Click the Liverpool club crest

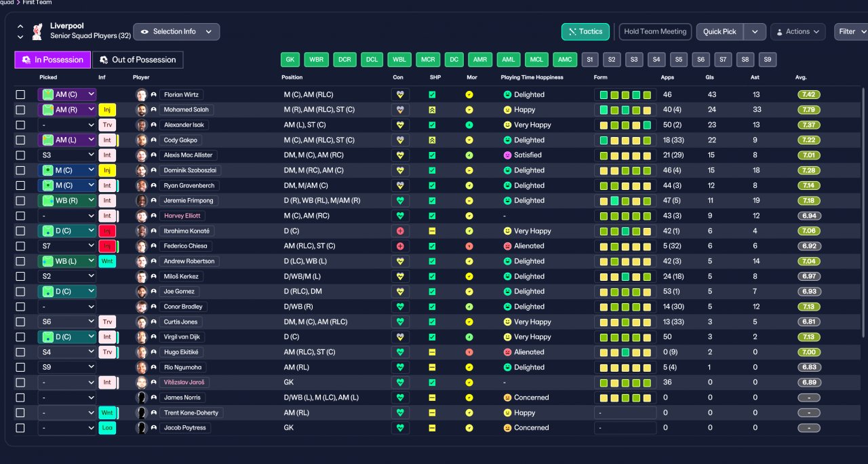(x=38, y=32)
